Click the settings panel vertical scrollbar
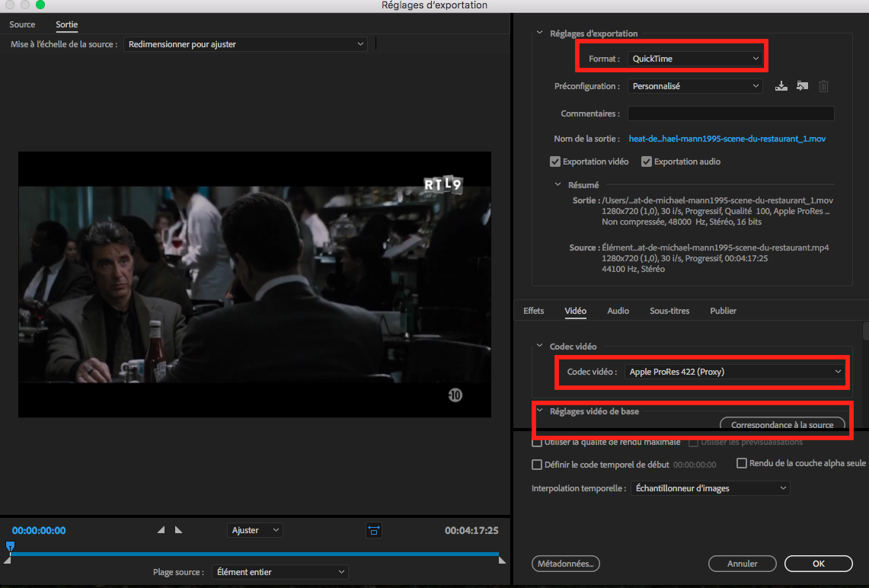Image resolution: width=869 pixels, height=588 pixels. (866, 331)
